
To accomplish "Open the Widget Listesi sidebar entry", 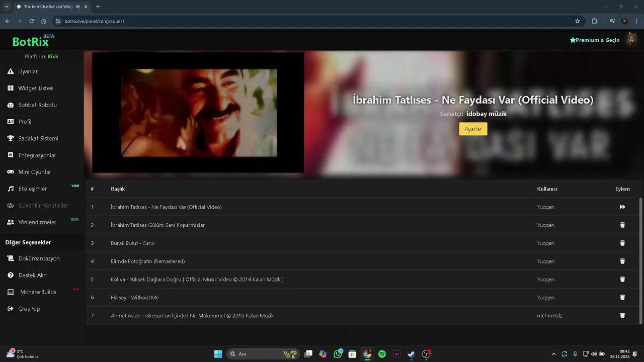I will 30,88.
